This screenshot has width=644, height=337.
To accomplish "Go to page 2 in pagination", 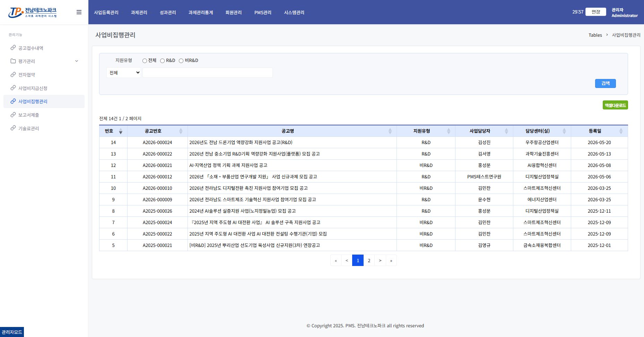I will [x=369, y=260].
